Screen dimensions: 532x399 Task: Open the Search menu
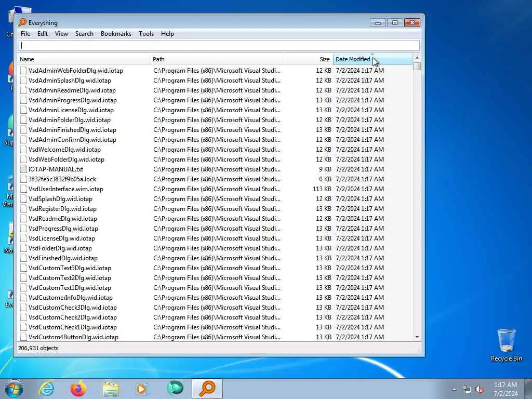[x=84, y=34]
